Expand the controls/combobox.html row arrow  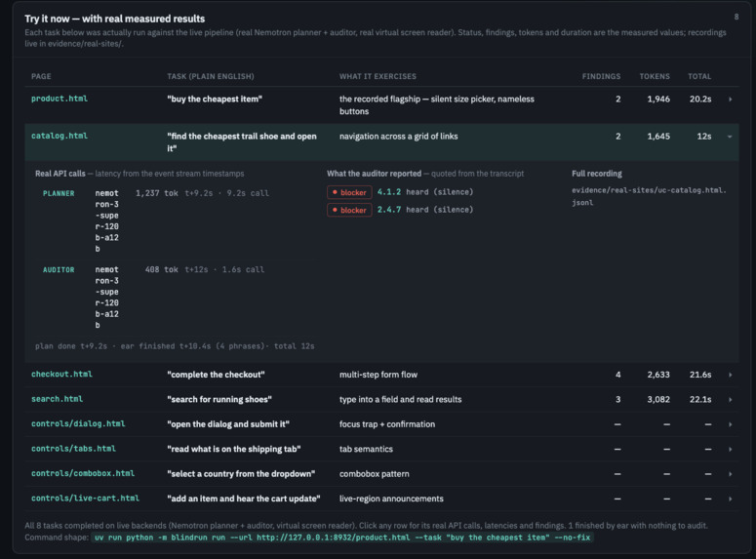[730, 474]
